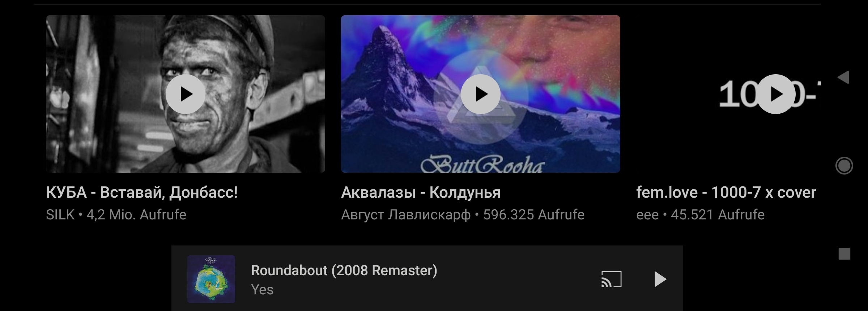Open the fem.love - 1000-7 x cover title
This screenshot has height=311, width=868.
click(x=726, y=192)
